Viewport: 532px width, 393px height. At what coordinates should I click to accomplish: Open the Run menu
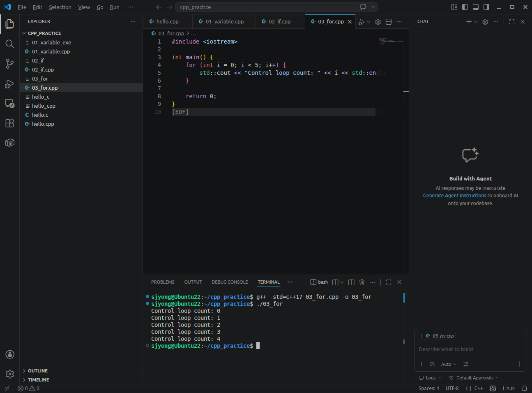115,7
